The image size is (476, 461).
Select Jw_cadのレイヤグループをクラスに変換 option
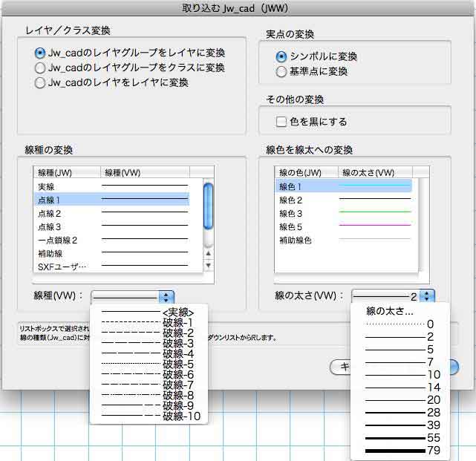40,68
